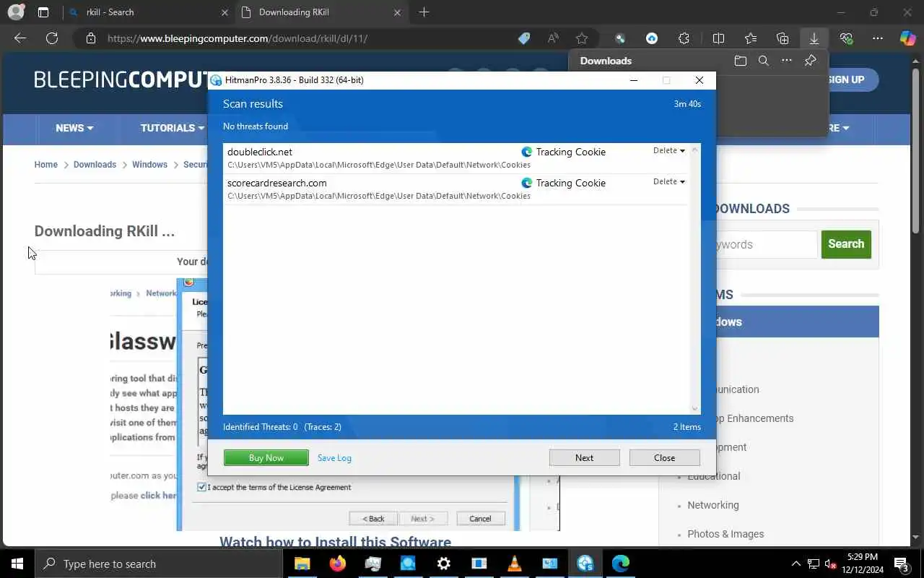Viewport: 924px width, 578px height.
Task: Click Home breadcrumb link
Action: click(x=45, y=165)
